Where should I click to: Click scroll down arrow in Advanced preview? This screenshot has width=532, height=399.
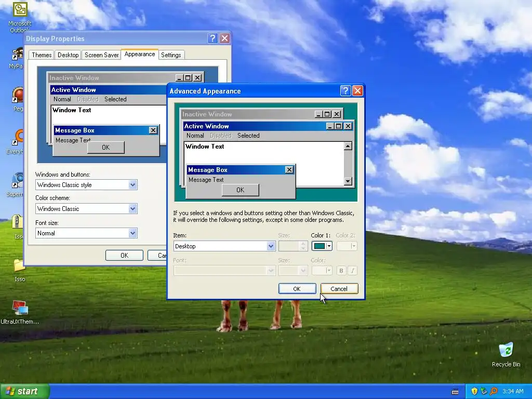348,181
